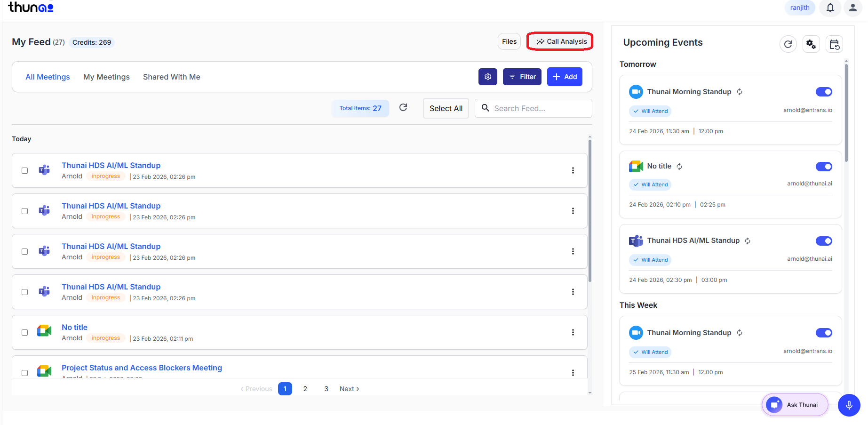Go to page 2 of the feed
Image resolution: width=868 pixels, height=425 pixels.
tap(305, 389)
